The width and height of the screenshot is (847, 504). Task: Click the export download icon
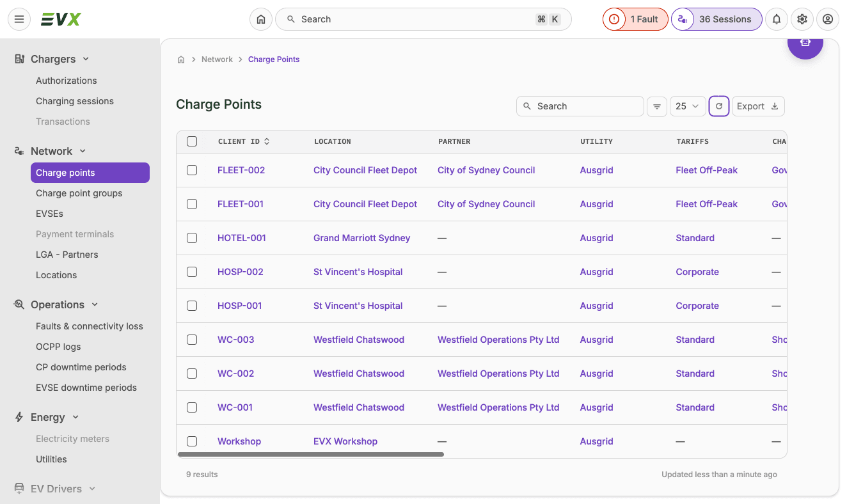(x=775, y=106)
